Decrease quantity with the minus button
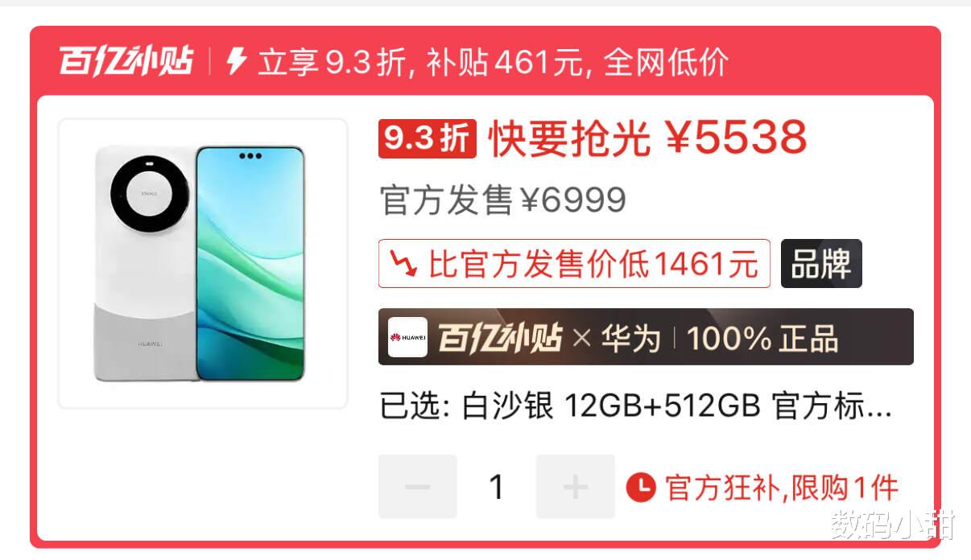 [x=418, y=487]
